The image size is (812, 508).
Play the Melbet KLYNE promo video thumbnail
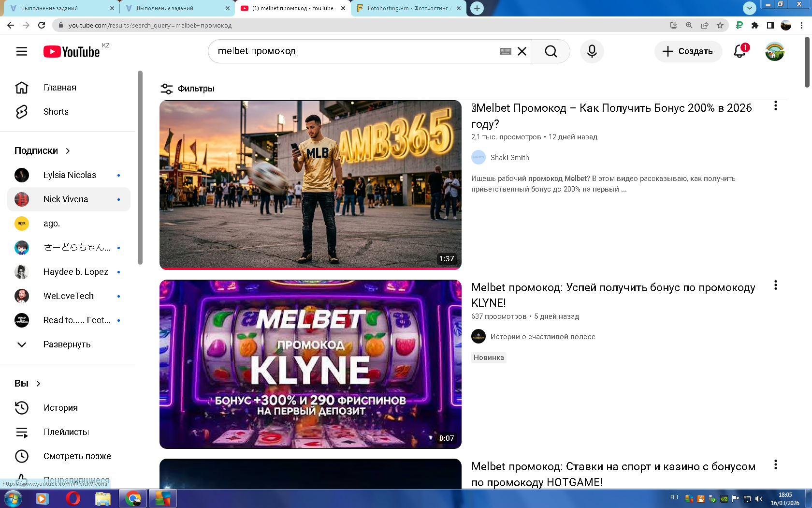click(x=310, y=364)
